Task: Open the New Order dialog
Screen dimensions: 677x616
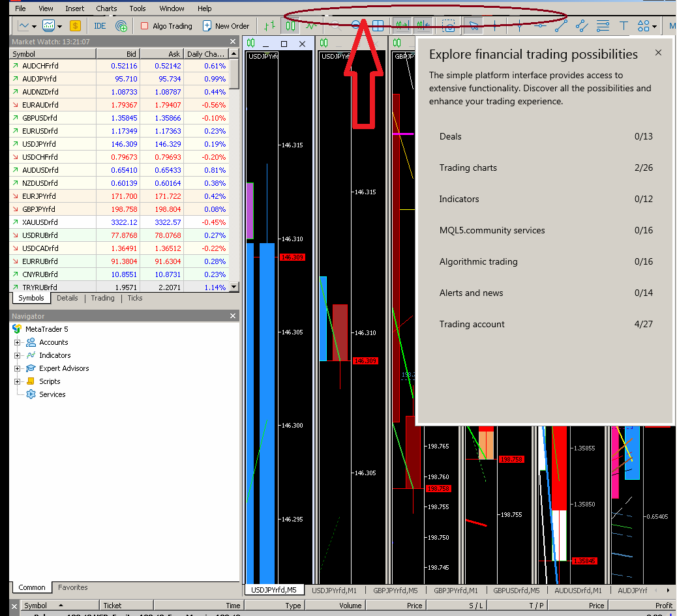Action: click(226, 26)
